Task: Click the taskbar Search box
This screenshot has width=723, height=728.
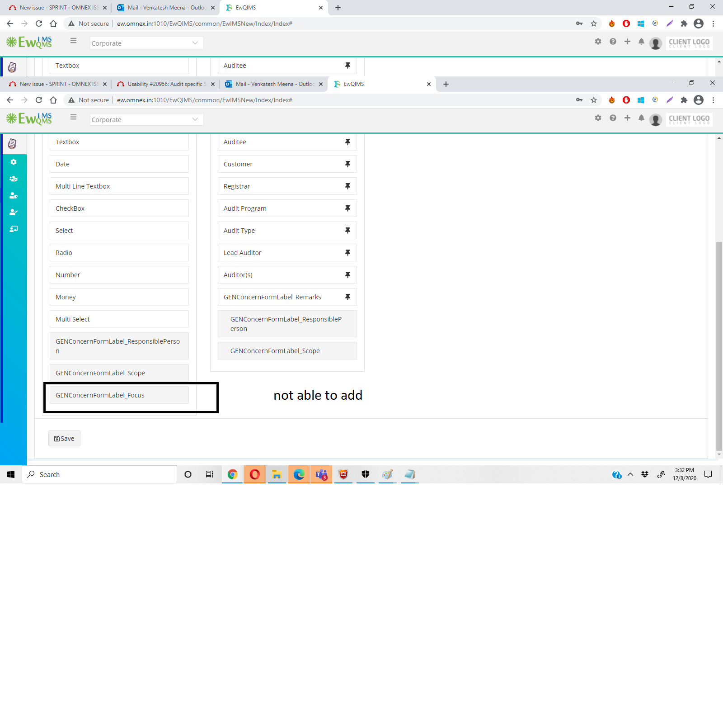Action: point(99,474)
